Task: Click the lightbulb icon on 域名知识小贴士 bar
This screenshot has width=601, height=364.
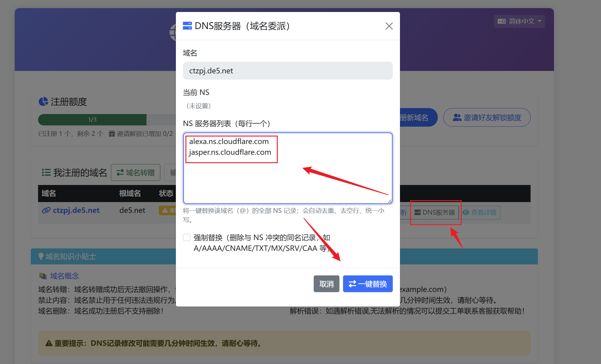Action: pos(41,256)
